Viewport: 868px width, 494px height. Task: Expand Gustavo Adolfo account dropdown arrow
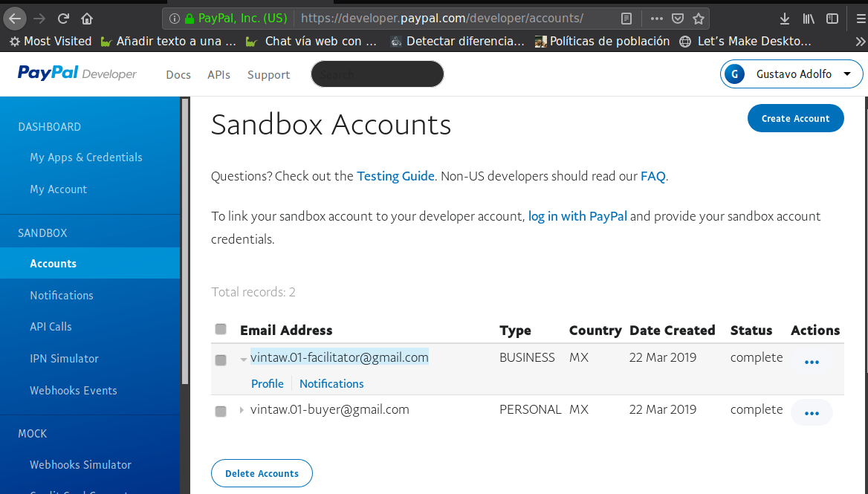pyautogui.click(x=847, y=74)
